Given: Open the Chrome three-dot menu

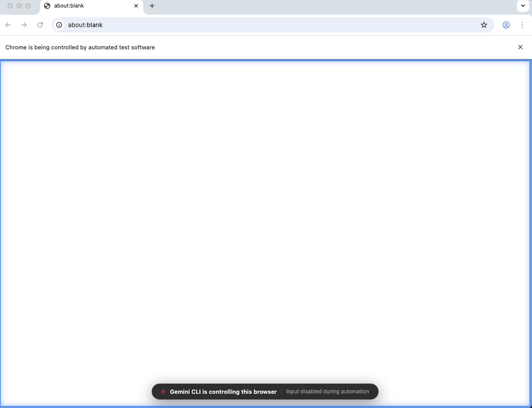Looking at the screenshot, I should click(522, 25).
